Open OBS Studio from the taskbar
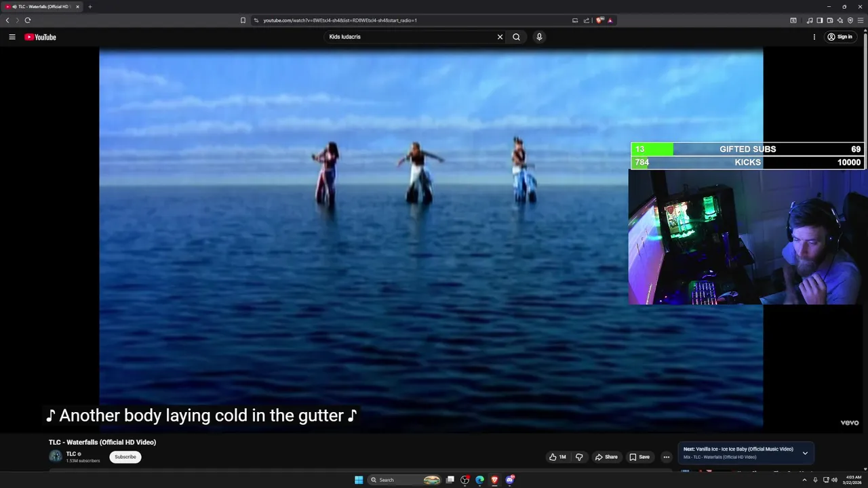Image resolution: width=868 pixels, height=488 pixels. pyautogui.click(x=465, y=480)
